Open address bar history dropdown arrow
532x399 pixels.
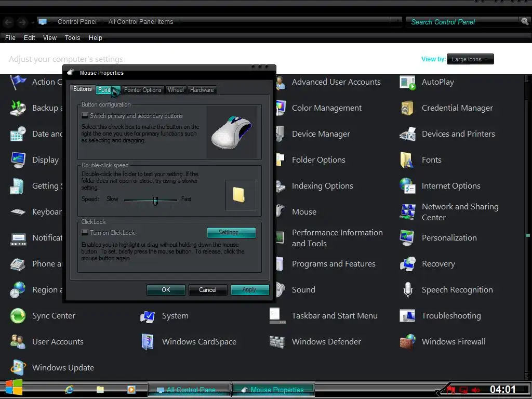pos(395,22)
